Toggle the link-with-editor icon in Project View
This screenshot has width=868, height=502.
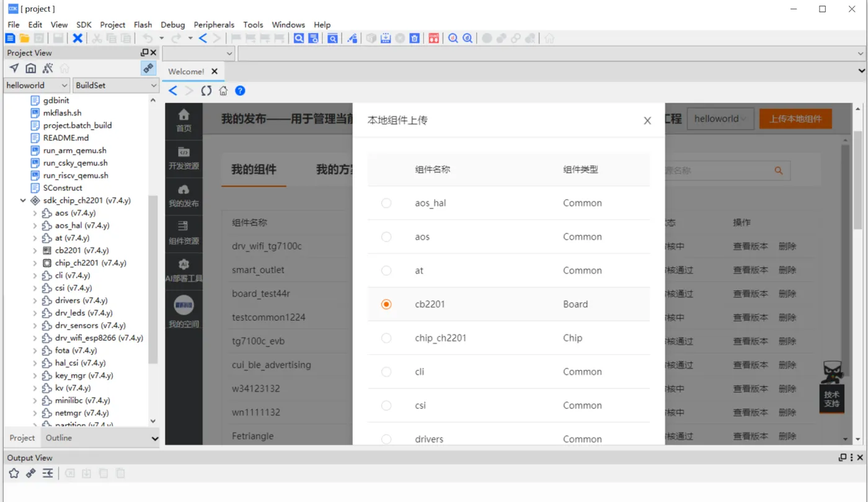coord(148,68)
